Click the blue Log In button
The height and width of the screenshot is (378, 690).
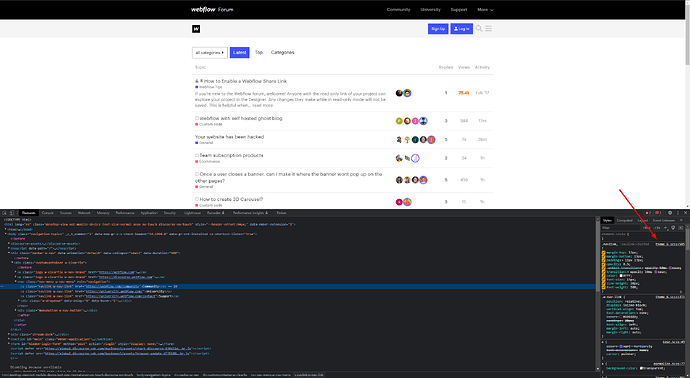[462, 29]
